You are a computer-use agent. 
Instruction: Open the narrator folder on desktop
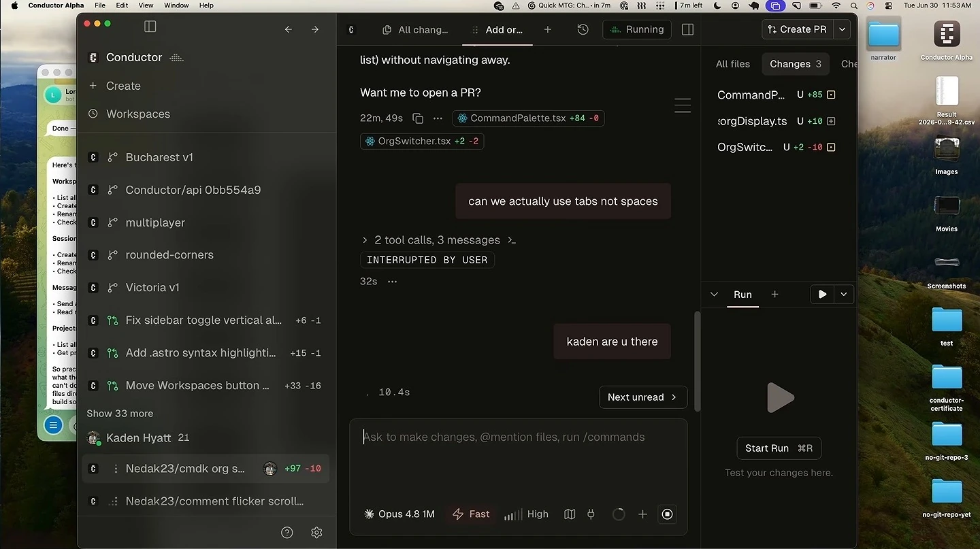coord(883,39)
